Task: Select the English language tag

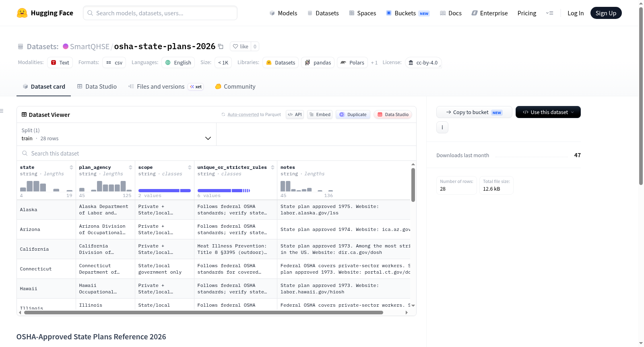Action: pyautogui.click(x=178, y=62)
